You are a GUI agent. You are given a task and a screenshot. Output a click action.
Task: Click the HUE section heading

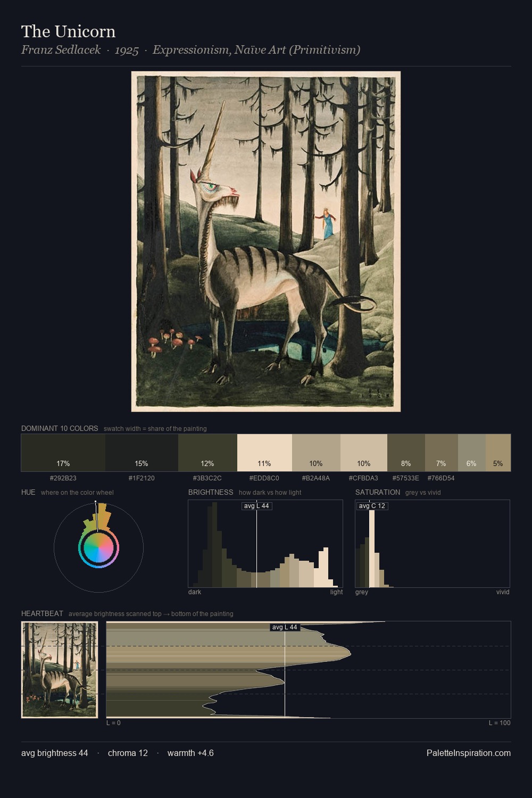(x=28, y=492)
